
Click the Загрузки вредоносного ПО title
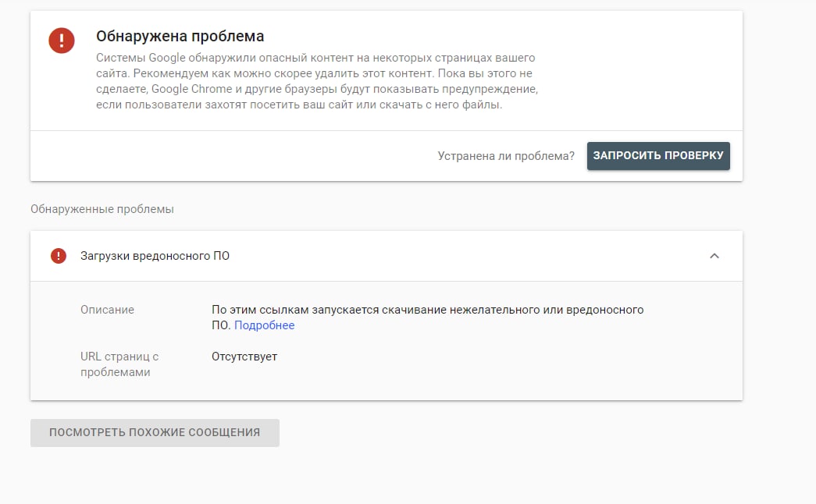155,256
